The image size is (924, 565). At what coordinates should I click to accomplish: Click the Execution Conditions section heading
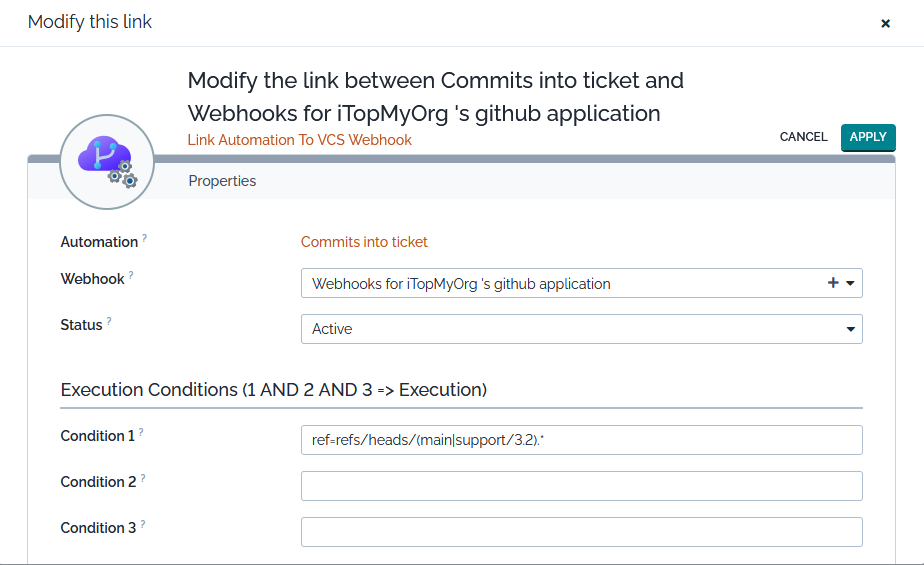pyautogui.click(x=274, y=390)
